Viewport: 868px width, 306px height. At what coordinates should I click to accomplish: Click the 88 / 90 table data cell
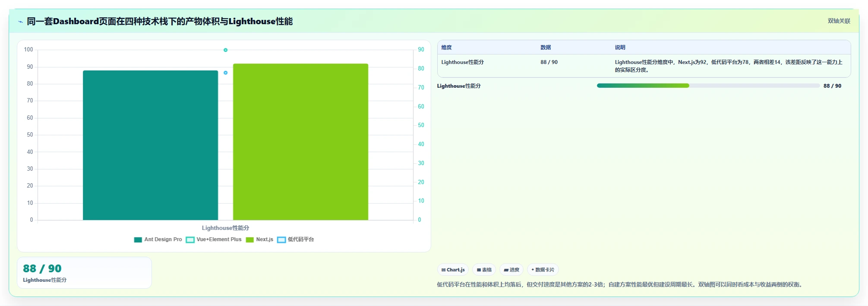click(x=549, y=62)
